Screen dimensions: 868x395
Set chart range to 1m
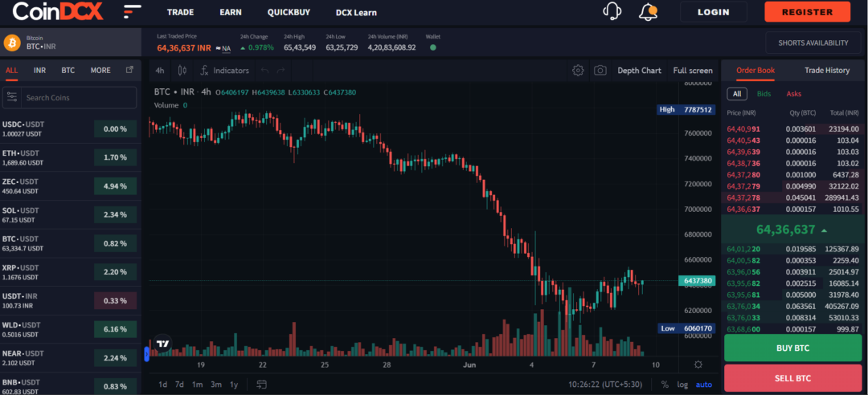pos(197,385)
